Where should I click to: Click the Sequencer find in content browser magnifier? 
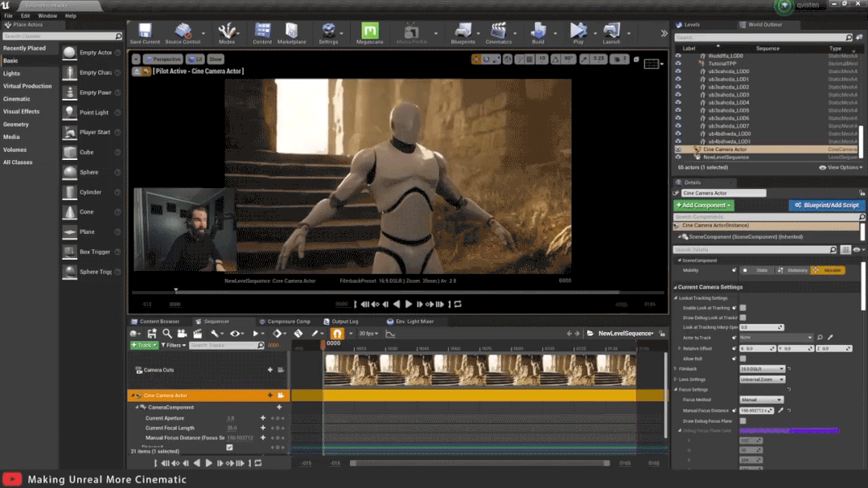167,334
